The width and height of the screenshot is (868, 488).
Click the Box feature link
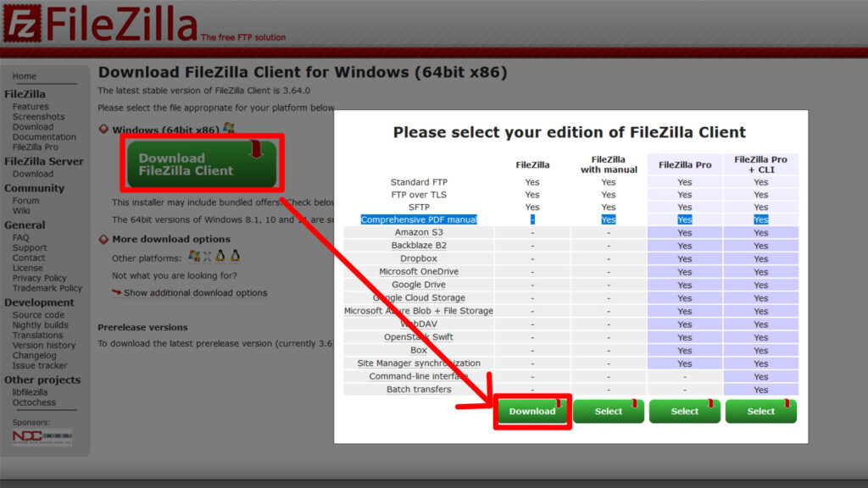click(x=419, y=350)
